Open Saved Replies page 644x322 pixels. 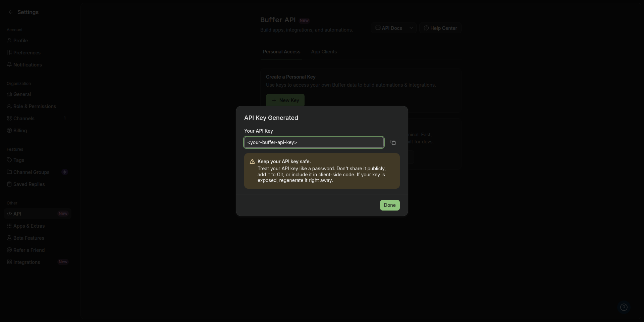click(x=38, y=184)
